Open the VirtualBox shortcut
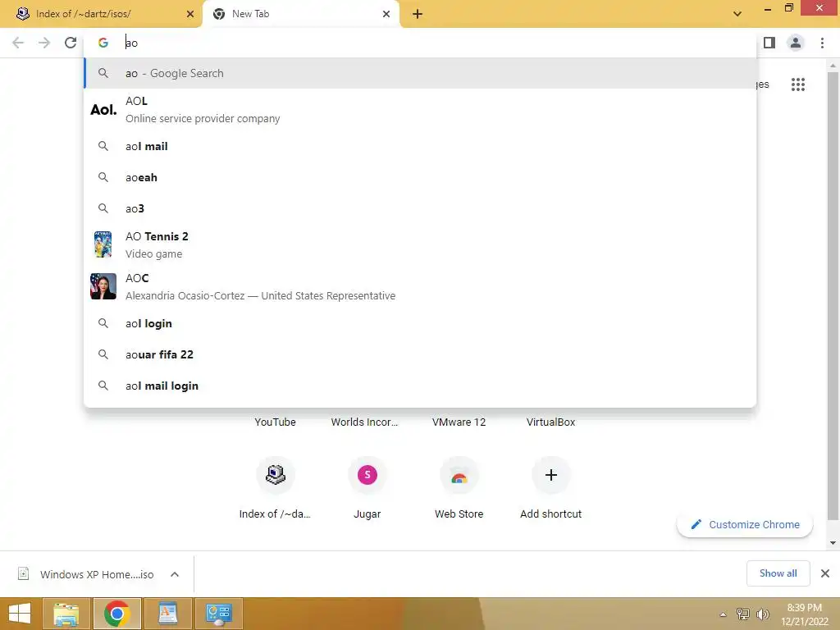The width and height of the screenshot is (840, 630). click(x=550, y=422)
